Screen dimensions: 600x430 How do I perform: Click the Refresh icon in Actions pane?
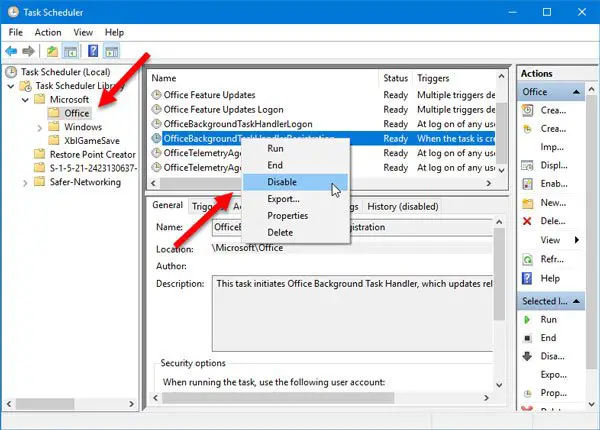click(527, 259)
